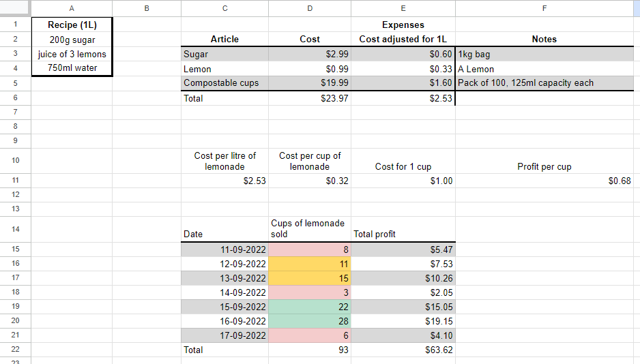
Task: Click the Expenses heading cell
Action: (x=403, y=25)
